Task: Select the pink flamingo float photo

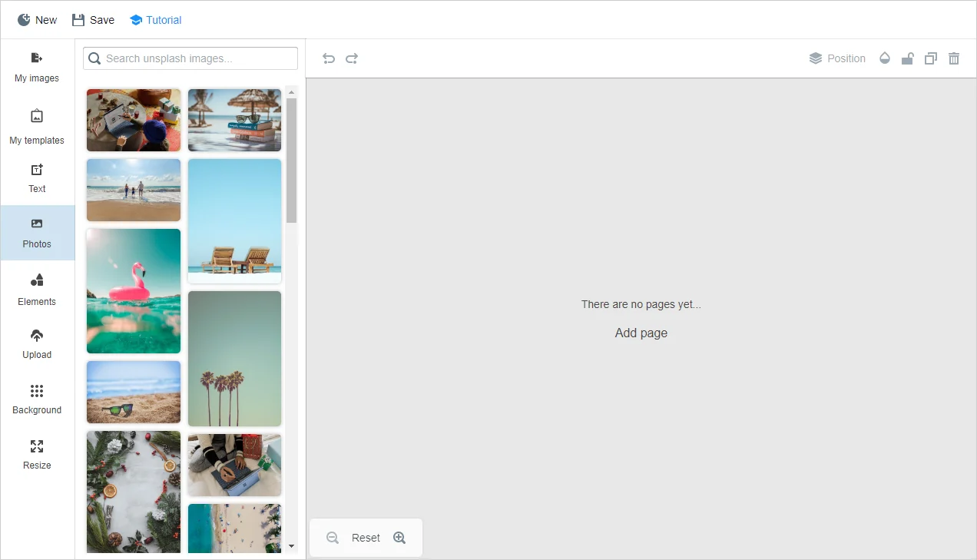Action: (x=134, y=291)
